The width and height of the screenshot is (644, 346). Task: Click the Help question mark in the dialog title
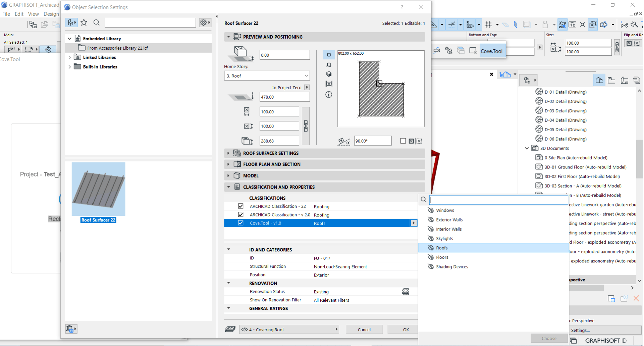pos(402,7)
